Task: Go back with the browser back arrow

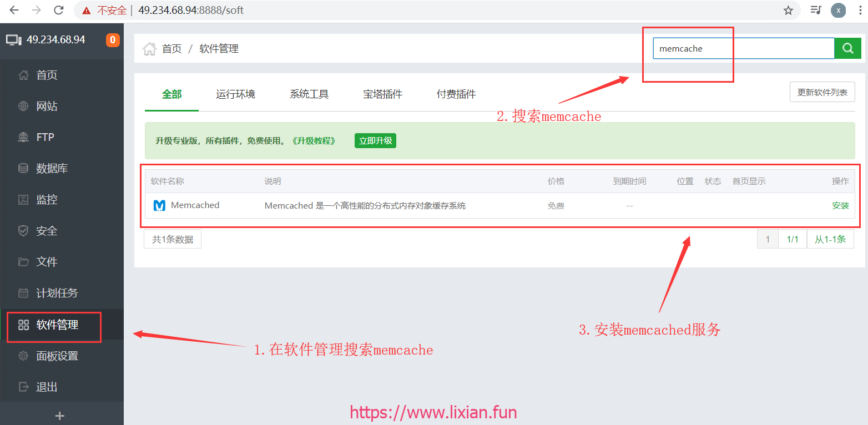Action: tap(14, 10)
